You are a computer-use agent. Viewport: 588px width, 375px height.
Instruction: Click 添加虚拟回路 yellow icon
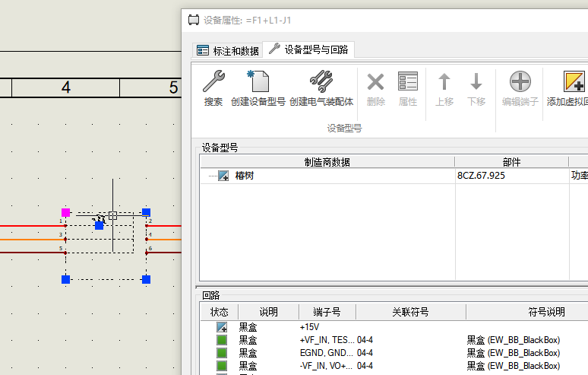[574, 81]
